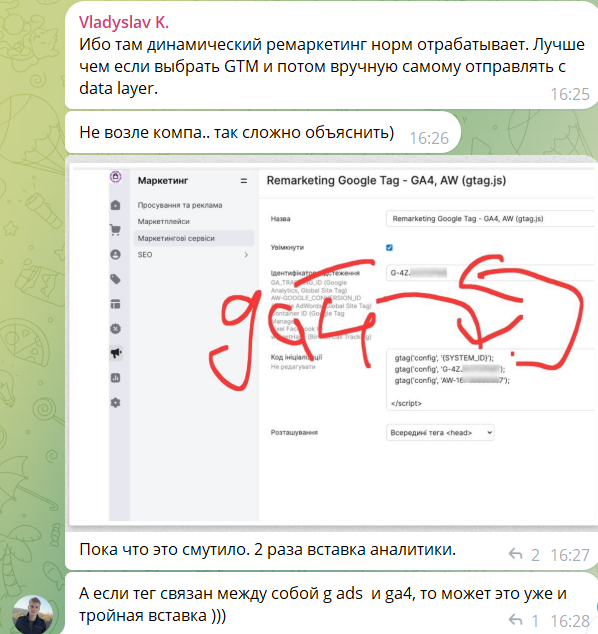Open the round badge sidebar icon
The width and height of the screenshot is (598, 634).
pos(116,329)
